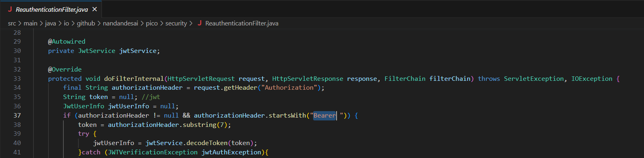Image resolution: width=644 pixels, height=158 pixels.
Task: Open the main breadcrumb segment
Action: 30,23
